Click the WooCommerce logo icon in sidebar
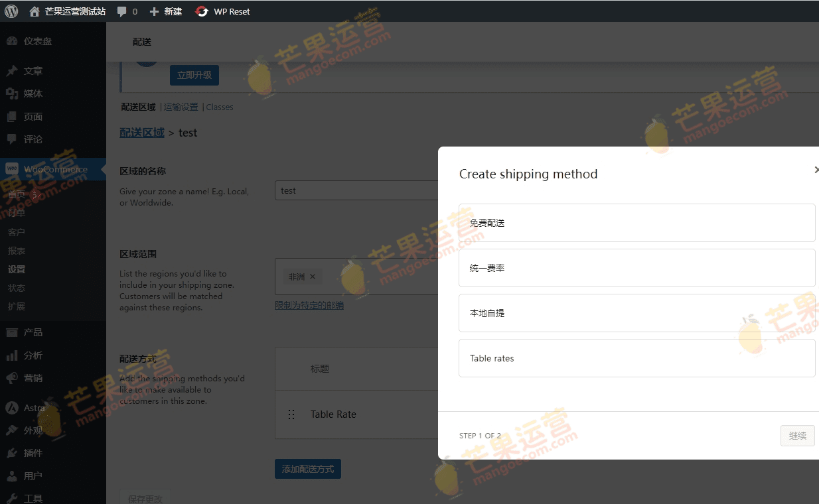The height and width of the screenshot is (504, 819). tap(12, 169)
